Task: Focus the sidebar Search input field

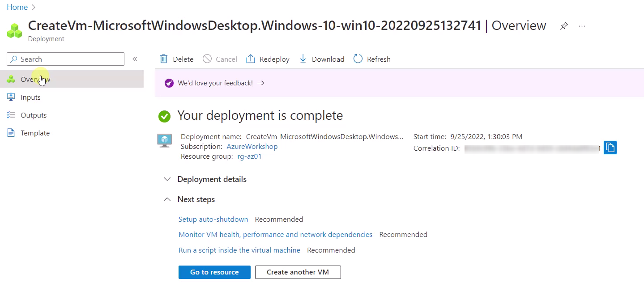Action: coord(65,59)
